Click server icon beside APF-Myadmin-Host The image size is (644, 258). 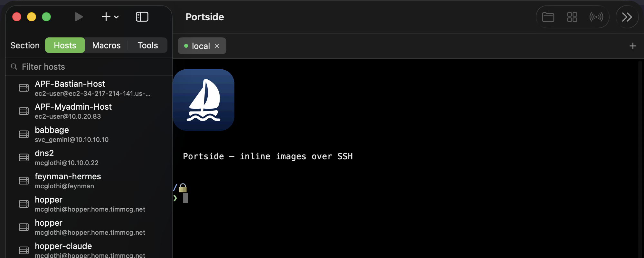[24, 111]
